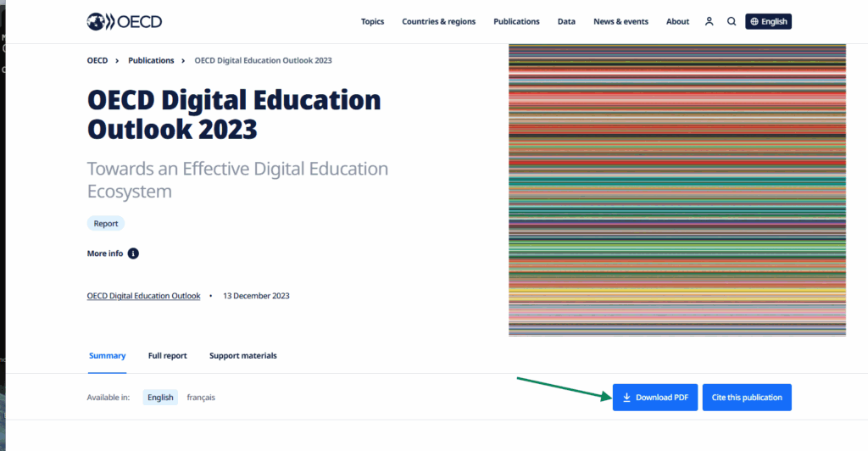Viewport: 868px width, 451px height.
Task: Open the Countries & regions menu
Action: (438, 21)
